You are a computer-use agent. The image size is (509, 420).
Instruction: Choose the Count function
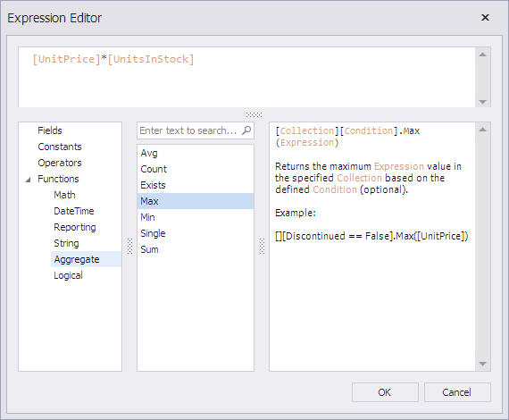[196, 169]
